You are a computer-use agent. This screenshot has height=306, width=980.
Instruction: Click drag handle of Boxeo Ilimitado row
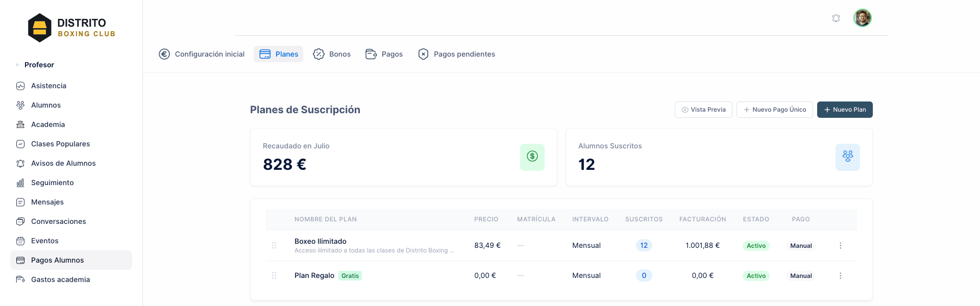274,245
